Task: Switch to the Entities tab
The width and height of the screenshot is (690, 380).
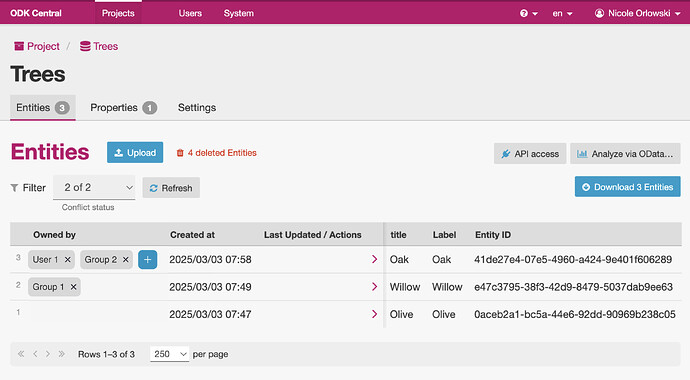Action: click(43, 107)
